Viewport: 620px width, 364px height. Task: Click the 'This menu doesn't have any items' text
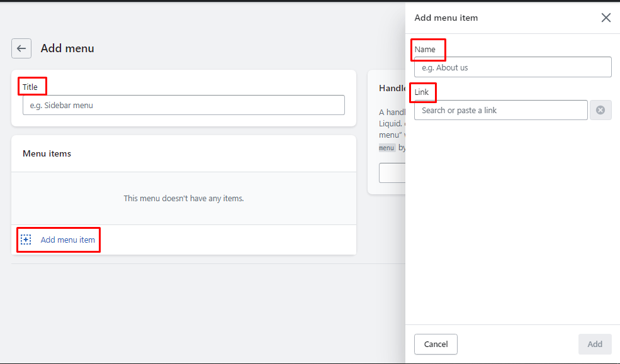[183, 198]
